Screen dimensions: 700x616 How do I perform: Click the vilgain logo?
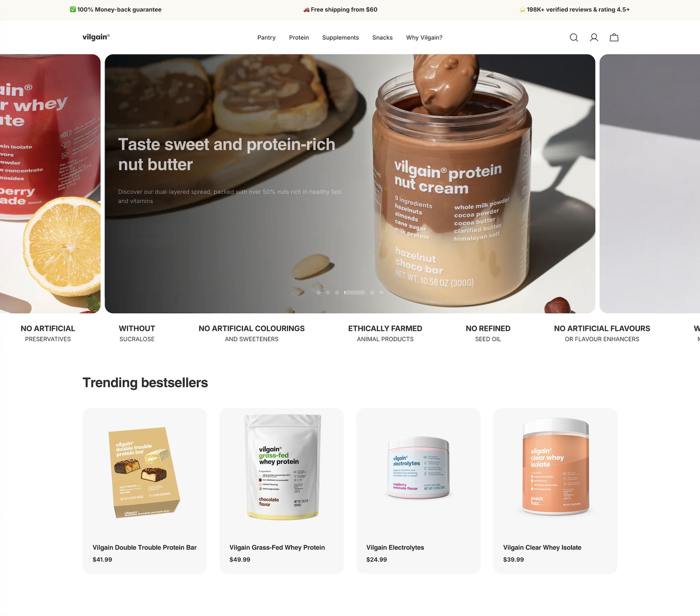tap(96, 37)
